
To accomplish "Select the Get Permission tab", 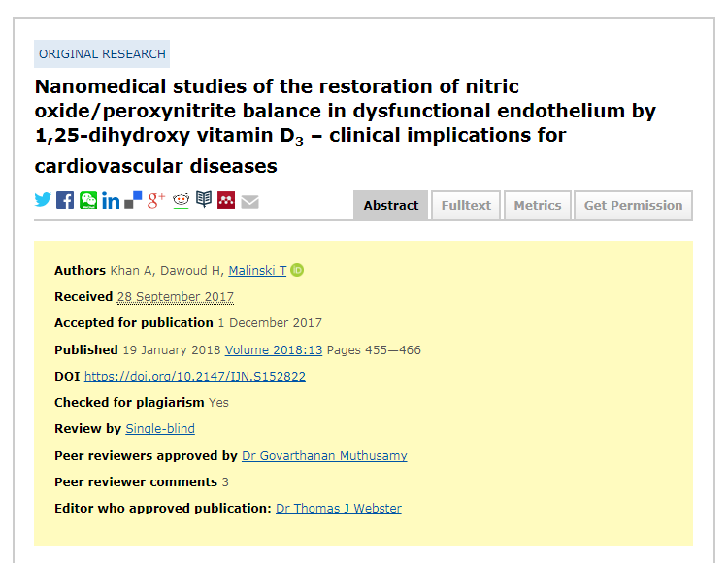I will pyautogui.click(x=633, y=205).
